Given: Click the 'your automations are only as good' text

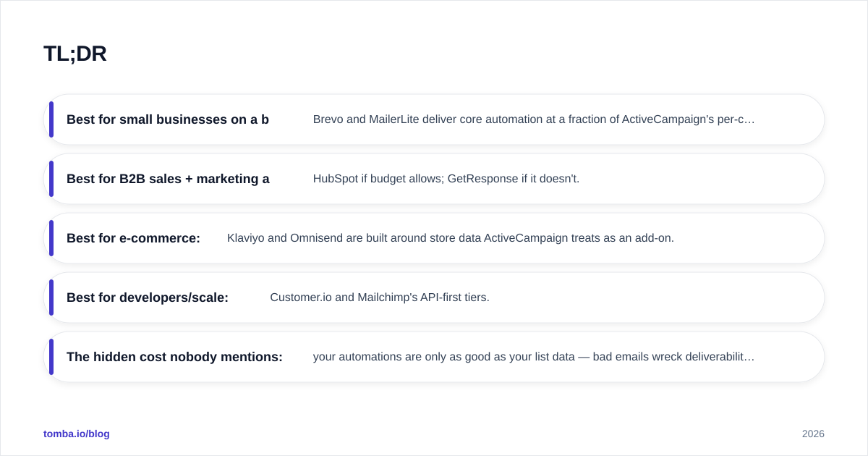Looking at the screenshot, I should coord(534,357).
